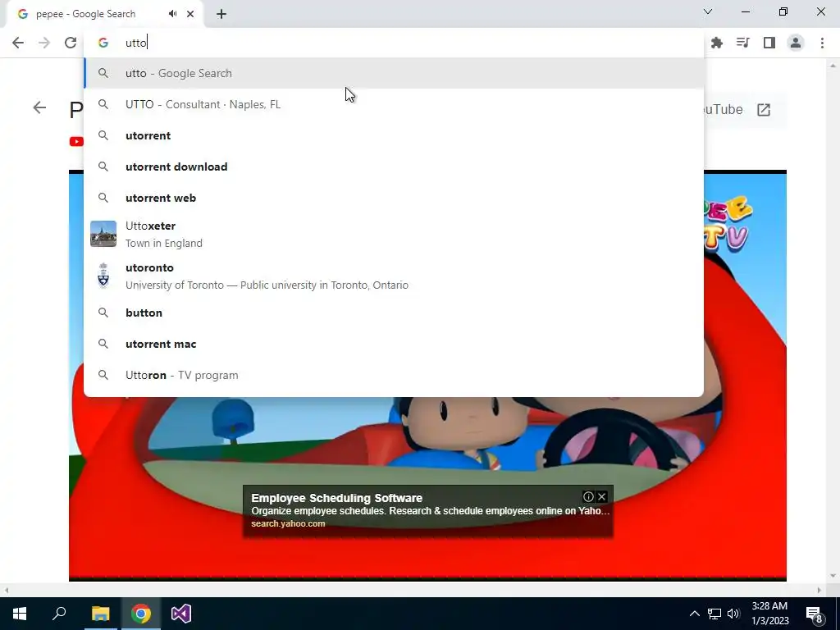Click the Uttoxeter town thumbnail image
Screen dimensions: 840x630
click(x=103, y=234)
